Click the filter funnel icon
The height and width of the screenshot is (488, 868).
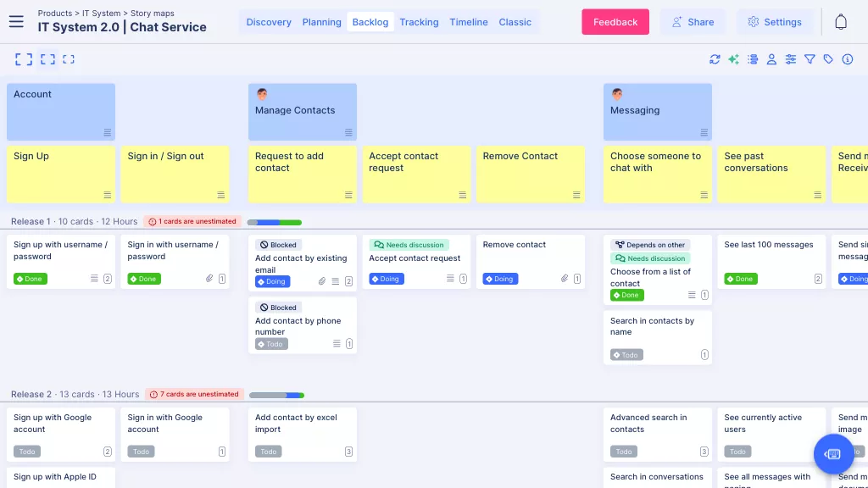pyautogui.click(x=810, y=59)
